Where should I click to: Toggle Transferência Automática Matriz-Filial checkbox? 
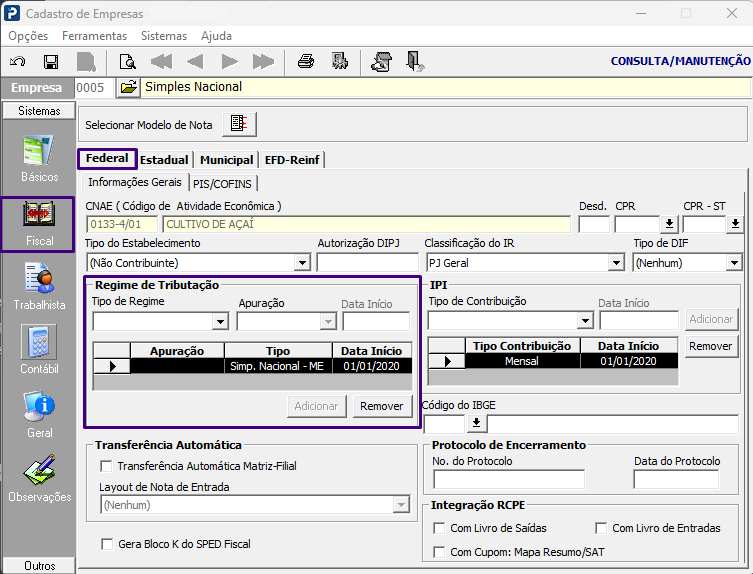tap(106, 466)
